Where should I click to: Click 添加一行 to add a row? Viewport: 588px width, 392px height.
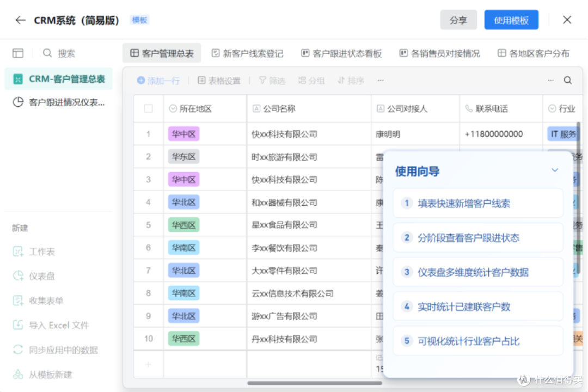[x=158, y=81]
